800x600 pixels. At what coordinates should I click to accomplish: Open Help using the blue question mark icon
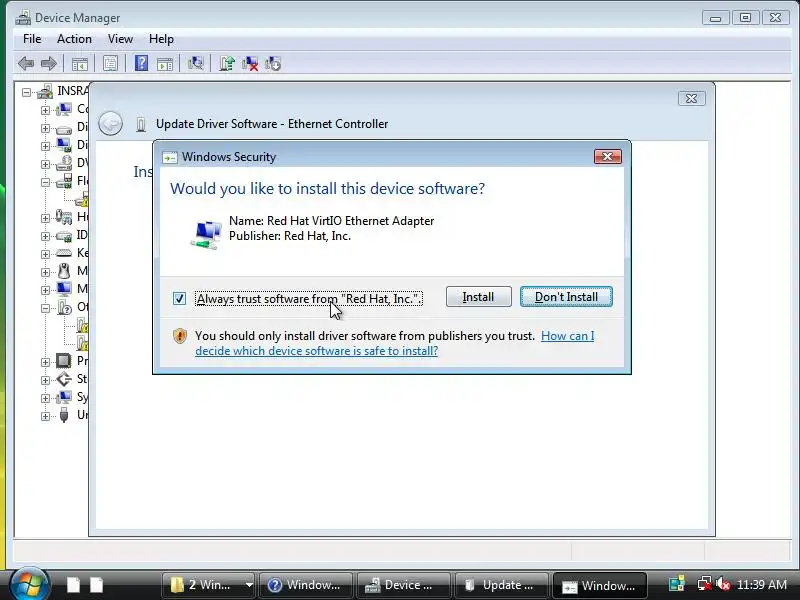pyautogui.click(x=141, y=63)
